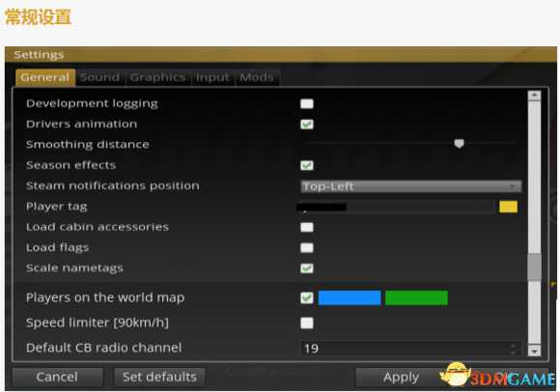
Task: Enable the Speed limiter 90km/h checkbox
Action: coord(307,323)
